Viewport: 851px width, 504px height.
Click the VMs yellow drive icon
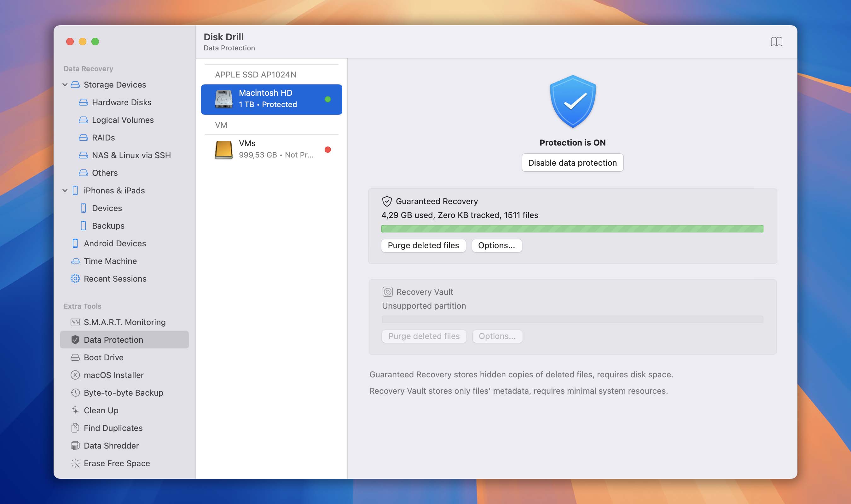click(223, 150)
